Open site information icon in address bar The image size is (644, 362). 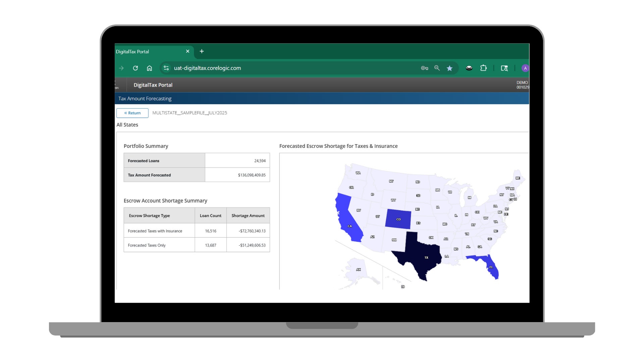point(166,68)
